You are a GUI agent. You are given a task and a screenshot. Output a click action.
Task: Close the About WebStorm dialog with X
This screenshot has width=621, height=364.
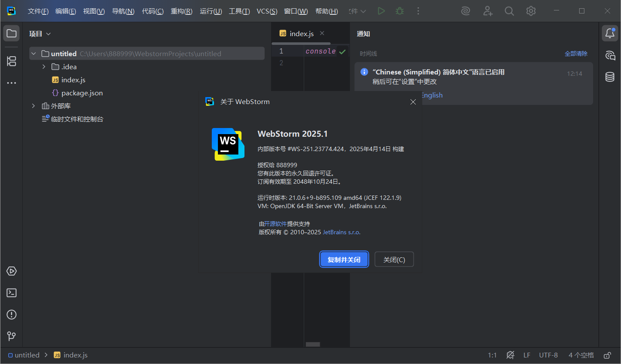[x=413, y=102]
